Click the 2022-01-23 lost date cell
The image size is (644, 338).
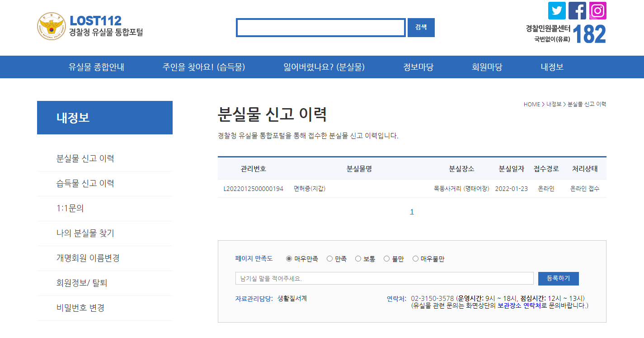click(512, 189)
